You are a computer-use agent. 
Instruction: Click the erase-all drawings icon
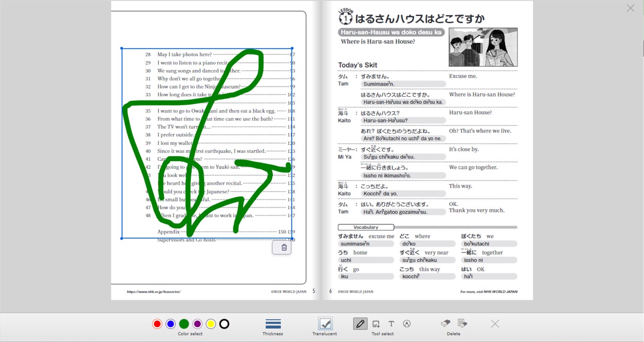tap(463, 324)
